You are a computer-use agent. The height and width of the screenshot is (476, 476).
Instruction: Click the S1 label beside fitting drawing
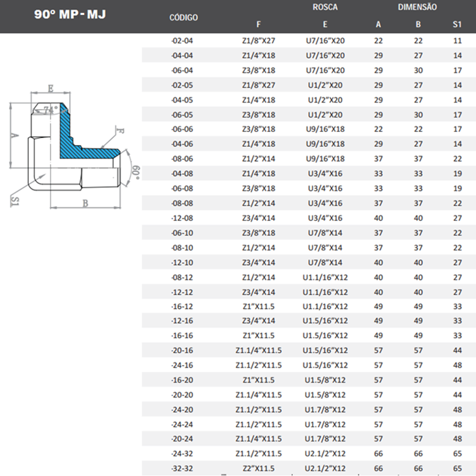[x=15, y=201]
